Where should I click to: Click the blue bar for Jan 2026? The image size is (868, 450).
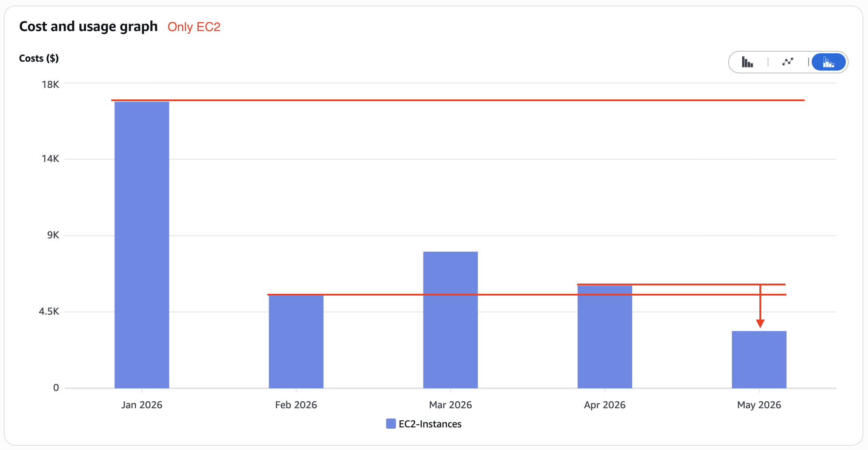pyautogui.click(x=142, y=245)
